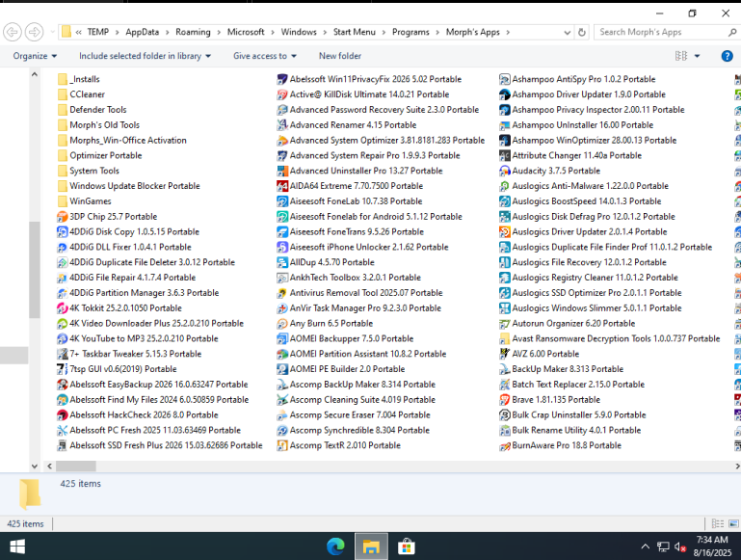This screenshot has height=560, width=741.
Task: Click the Active@ KillDisk Ultimate icon
Action: coord(282,94)
